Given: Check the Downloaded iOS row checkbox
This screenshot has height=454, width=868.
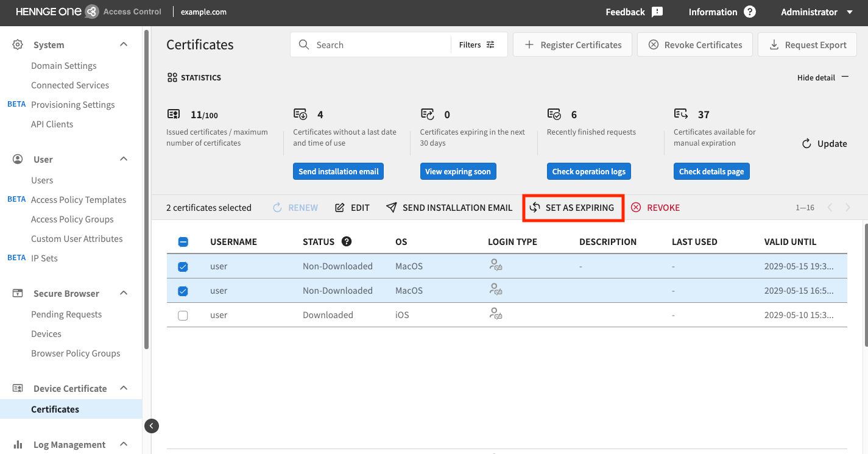Looking at the screenshot, I should coord(183,315).
